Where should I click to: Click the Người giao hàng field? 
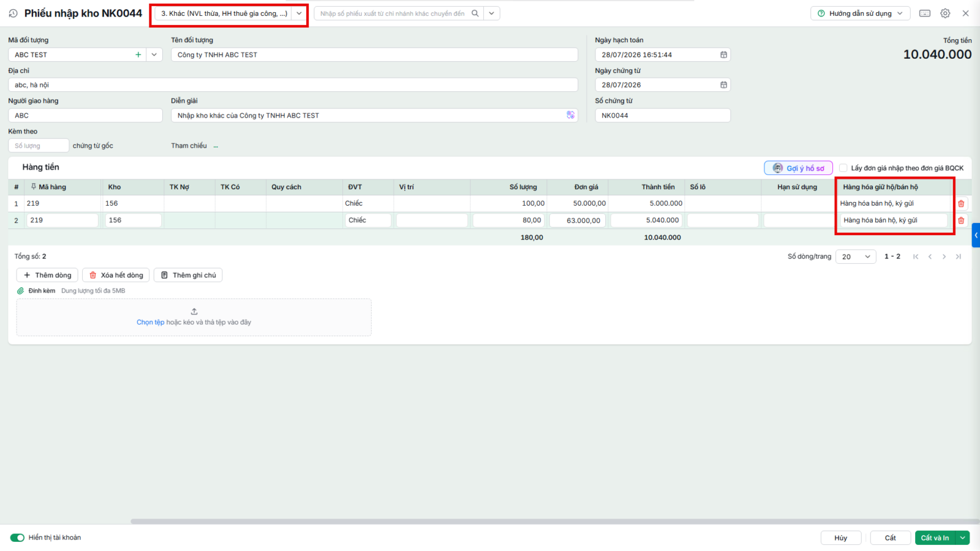point(85,115)
